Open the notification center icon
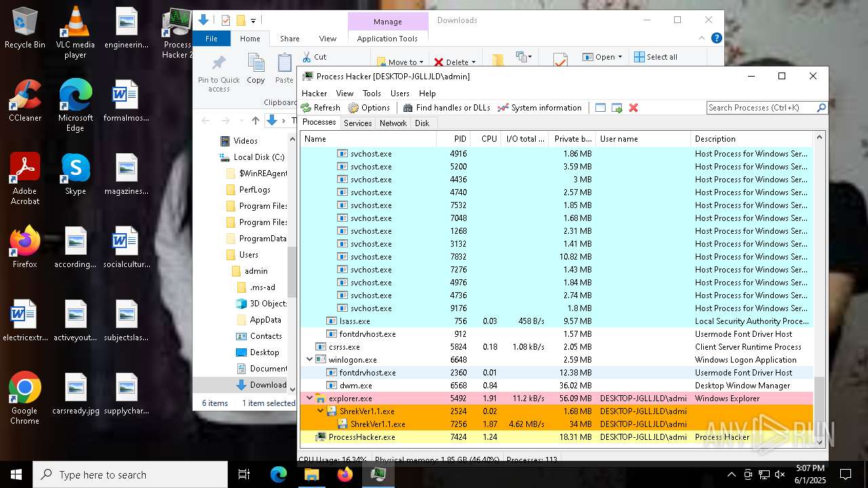Viewport: 868px width, 488px height. pos(846,474)
